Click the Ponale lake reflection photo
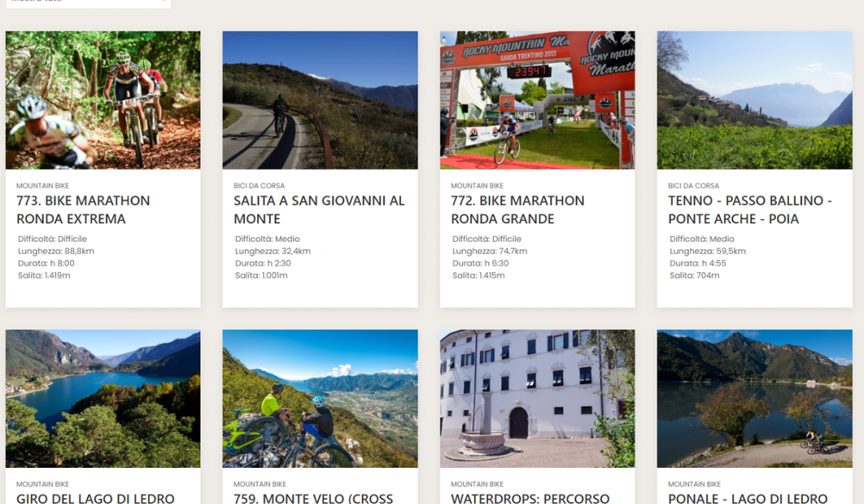Viewport: 864px width, 504px height. (x=754, y=399)
